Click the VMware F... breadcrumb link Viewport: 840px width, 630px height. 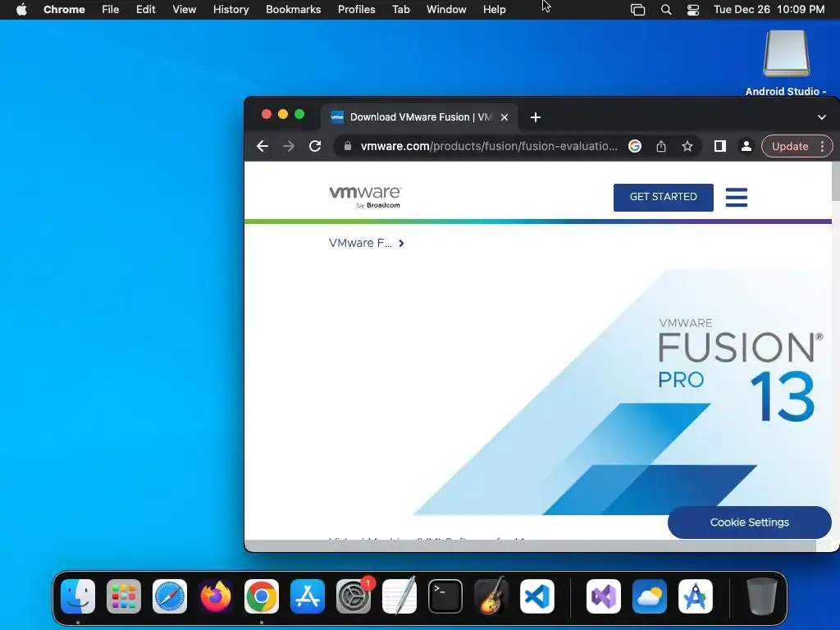361,243
